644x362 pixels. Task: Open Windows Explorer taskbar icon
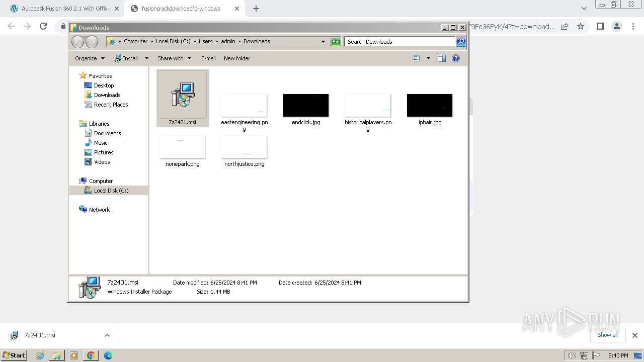tap(57, 355)
